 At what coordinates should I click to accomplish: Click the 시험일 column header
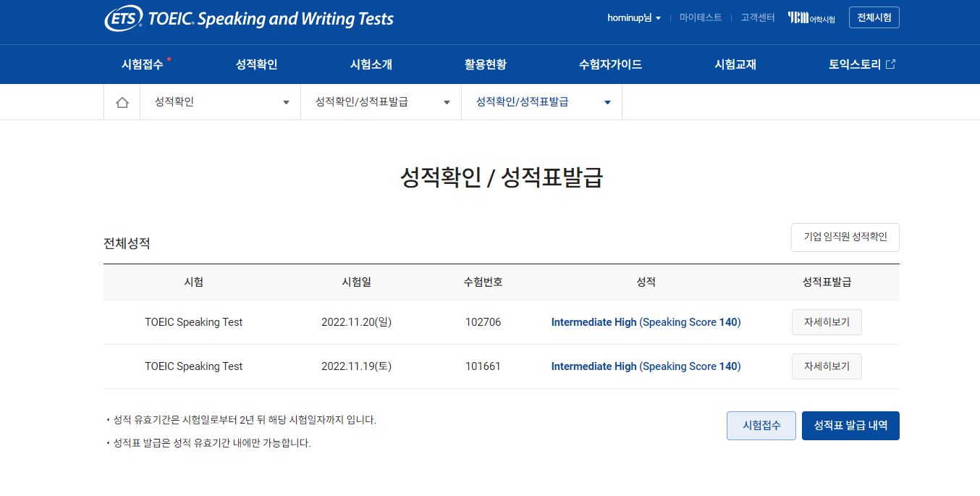[356, 282]
